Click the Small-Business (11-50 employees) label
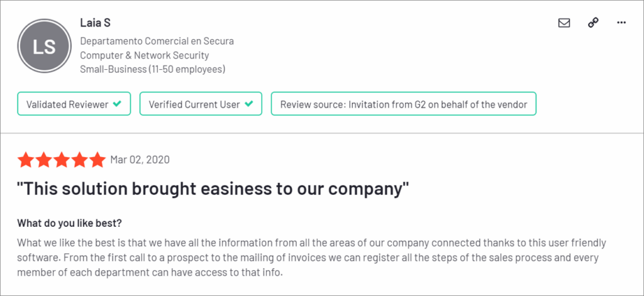 (153, 69)
